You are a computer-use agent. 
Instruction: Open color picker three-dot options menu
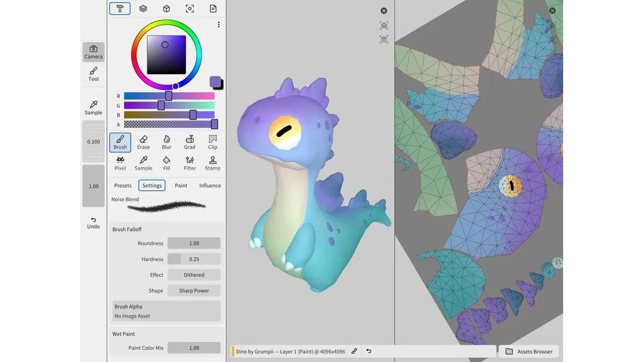[218, 25]
